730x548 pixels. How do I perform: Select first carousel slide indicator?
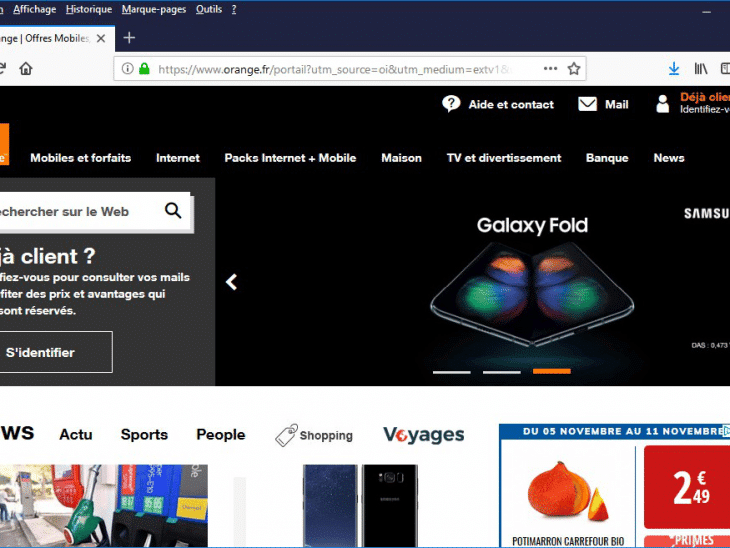(x=452, y=372)
